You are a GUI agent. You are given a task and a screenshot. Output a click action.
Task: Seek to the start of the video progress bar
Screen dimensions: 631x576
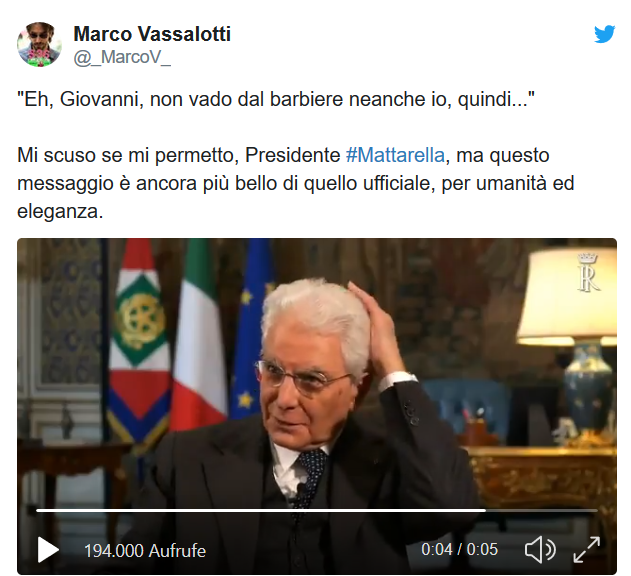coord(37,510)
